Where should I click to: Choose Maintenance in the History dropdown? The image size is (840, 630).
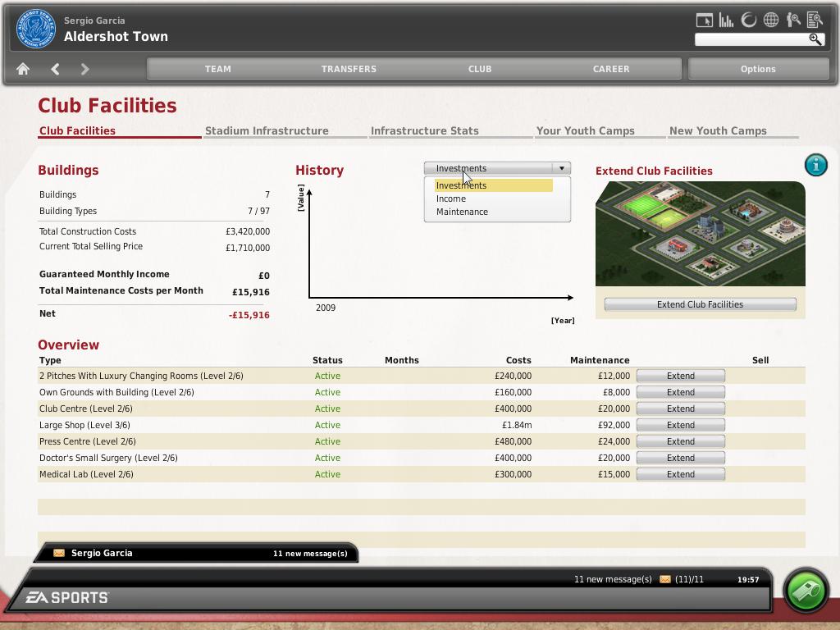(462, 212)
